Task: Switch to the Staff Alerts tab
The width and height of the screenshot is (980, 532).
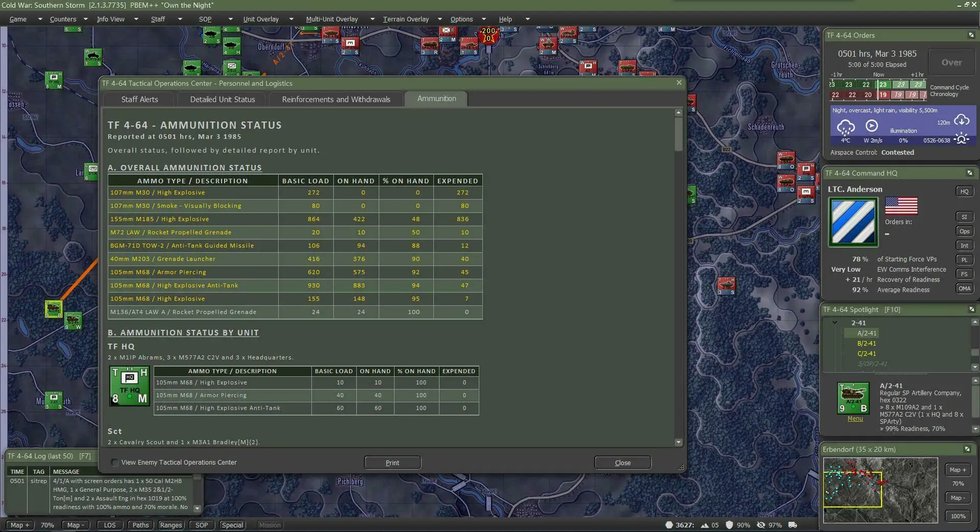Action: pos(139,100)
